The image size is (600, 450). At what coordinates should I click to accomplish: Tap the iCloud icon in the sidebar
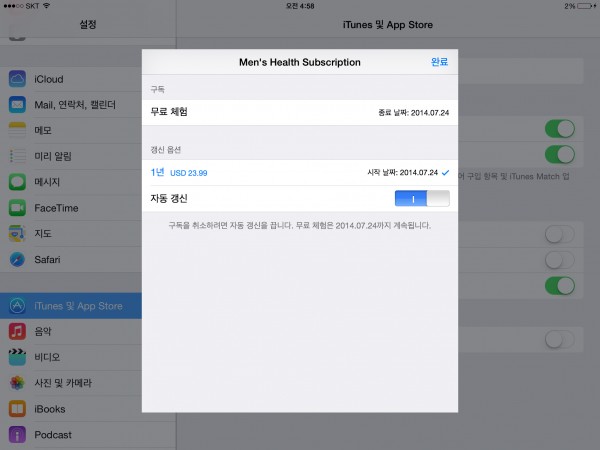click(17, 79)
